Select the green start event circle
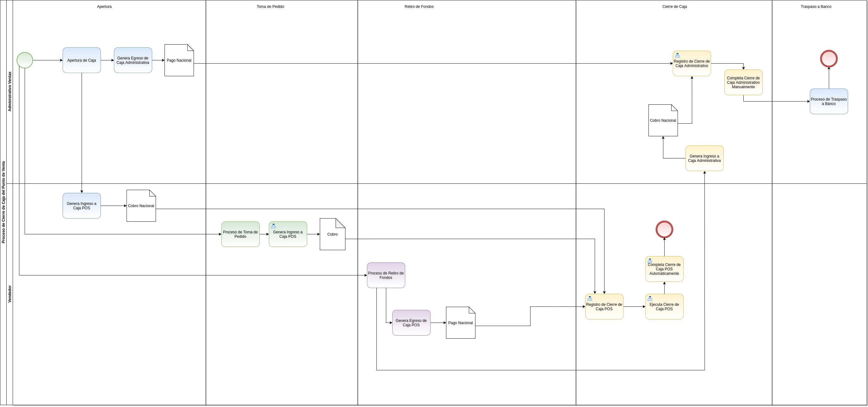 pyautogui.click(x=25, y=60)
